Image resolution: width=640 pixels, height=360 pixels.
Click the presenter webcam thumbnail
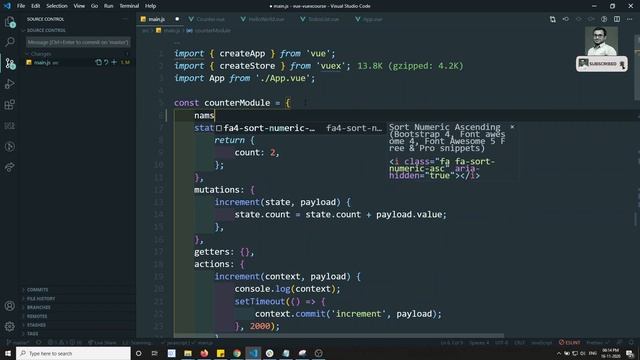[x=601, y=41]
